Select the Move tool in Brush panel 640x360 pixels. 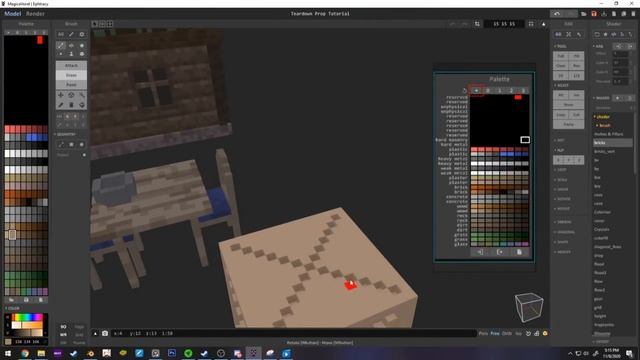61,95
